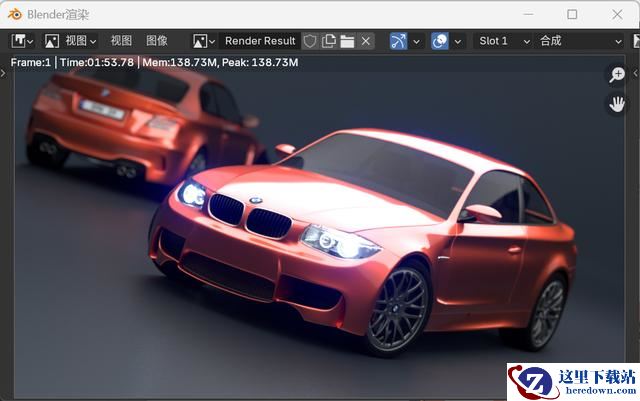
Task: Toggle the overlays display button
Action: click(x=440, y=41)
